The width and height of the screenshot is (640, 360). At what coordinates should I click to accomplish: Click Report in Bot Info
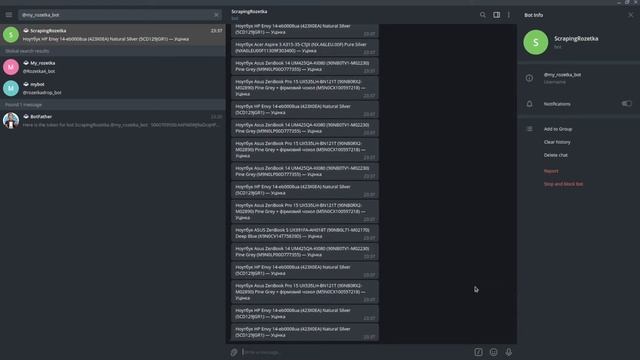pyautogui.click(x=551, y=171)
